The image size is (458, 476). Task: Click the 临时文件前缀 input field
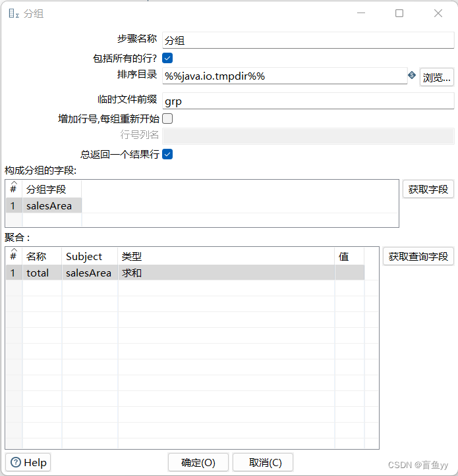coord(308,101)
